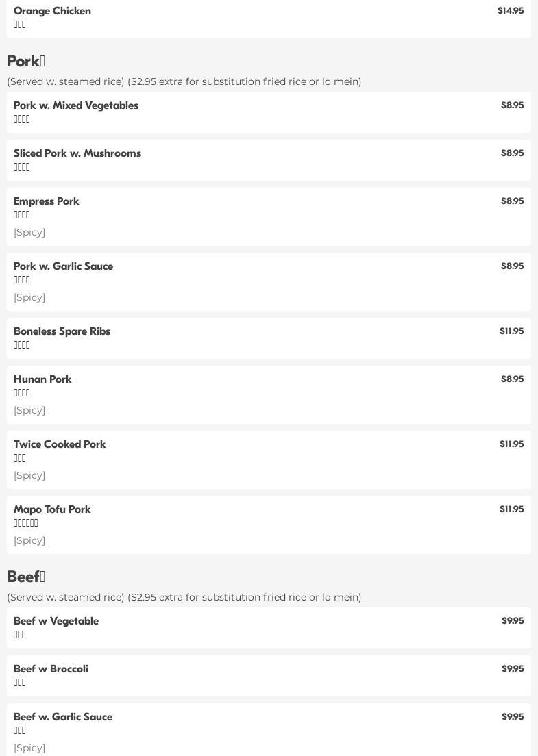Pick the Boneless Spare Ribs item
The height and width of the screenshot is (756, 538).
(62, 331)
